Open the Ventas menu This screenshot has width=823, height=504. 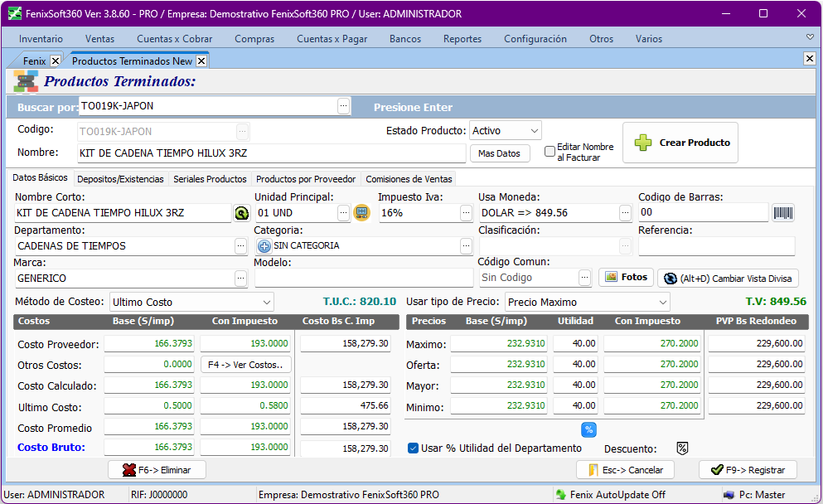(x=99, y=39)
